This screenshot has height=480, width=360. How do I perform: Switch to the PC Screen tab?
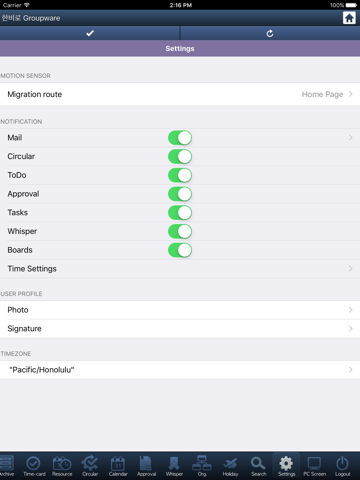tap(314, 466)
